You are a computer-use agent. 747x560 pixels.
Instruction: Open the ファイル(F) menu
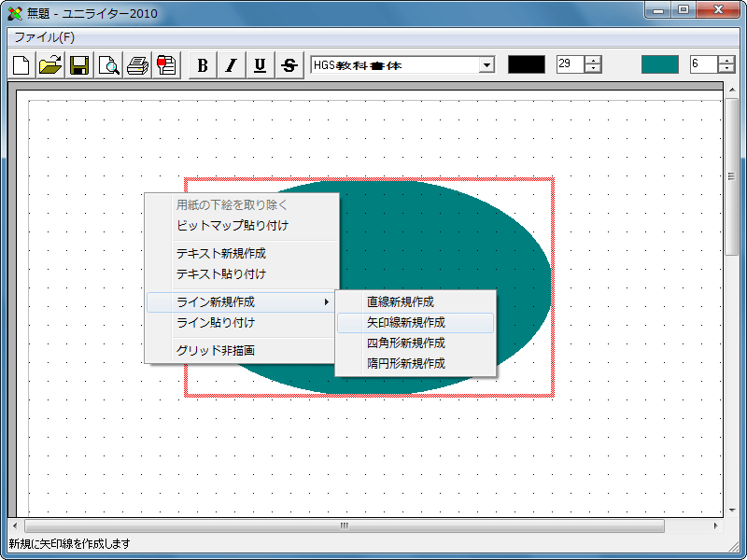tap(44, 37)
